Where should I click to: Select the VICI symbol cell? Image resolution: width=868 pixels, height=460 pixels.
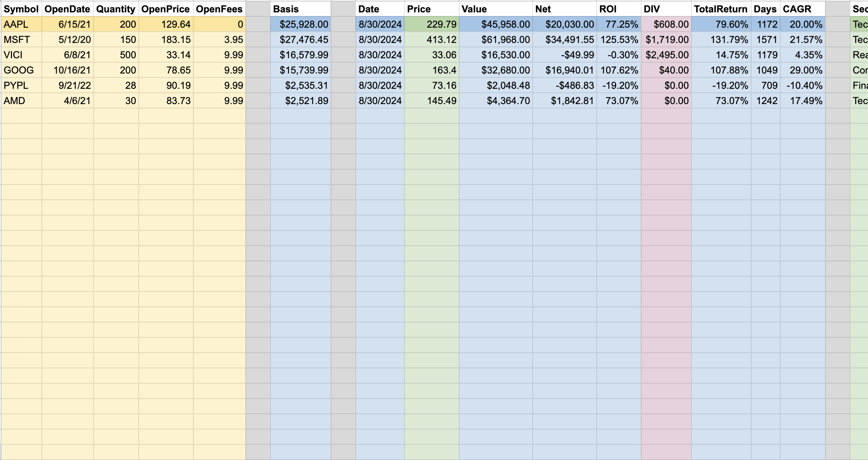21,55
